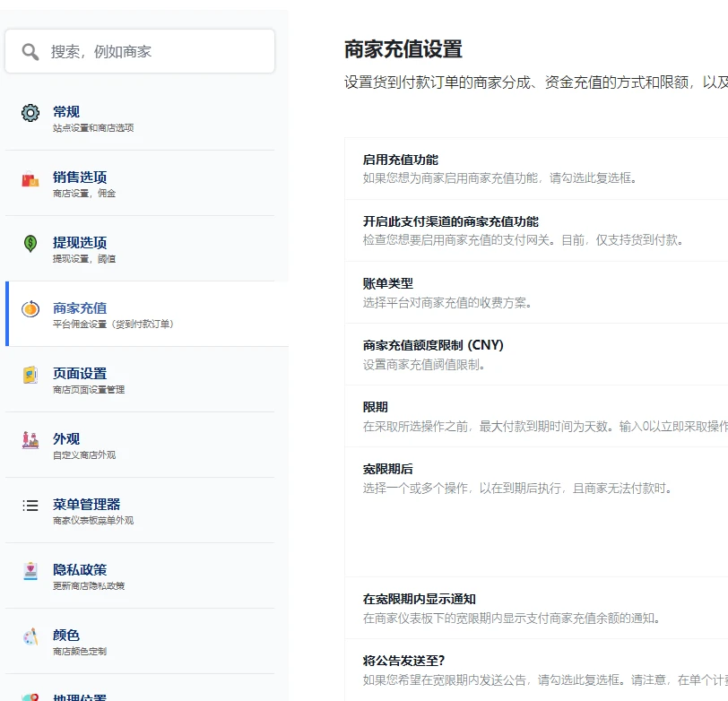Check 开启此支付渠道的商家充值功能 option

click(x=453, y=221)
